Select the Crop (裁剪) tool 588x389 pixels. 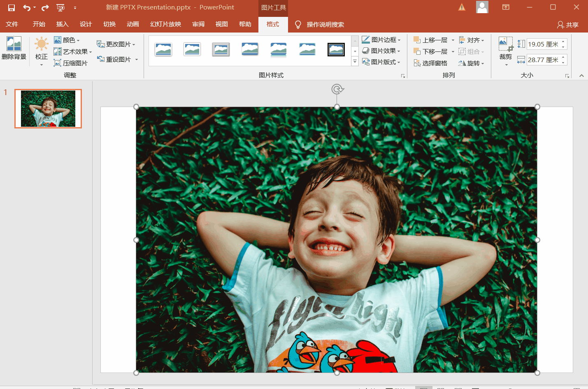coord(505,44)
